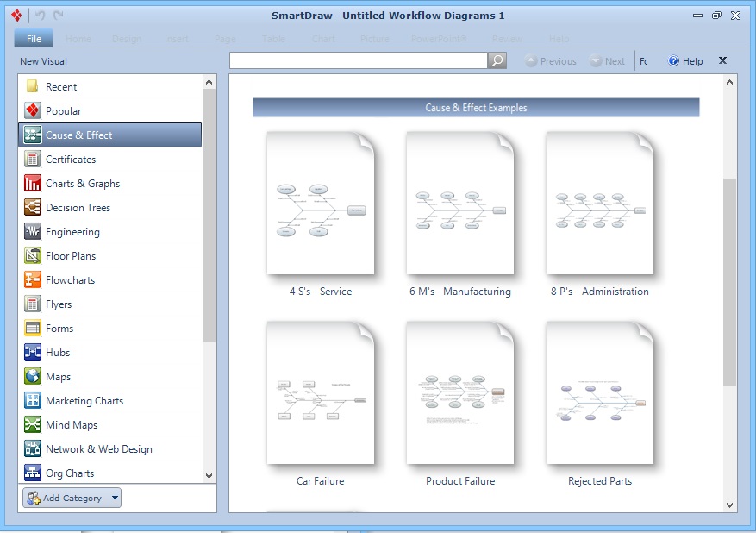Screen dimensions: 756x533
Task: Switch to the Insert ribbon tab
Action: click(177, 39)
